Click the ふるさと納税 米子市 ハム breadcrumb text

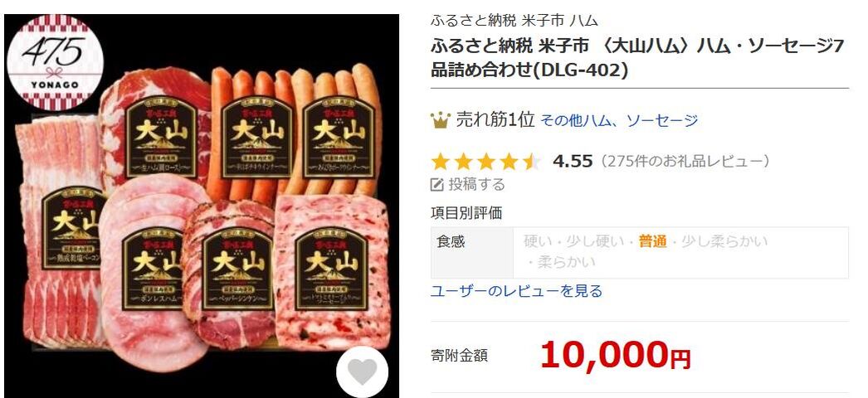(x=514, y=21)
